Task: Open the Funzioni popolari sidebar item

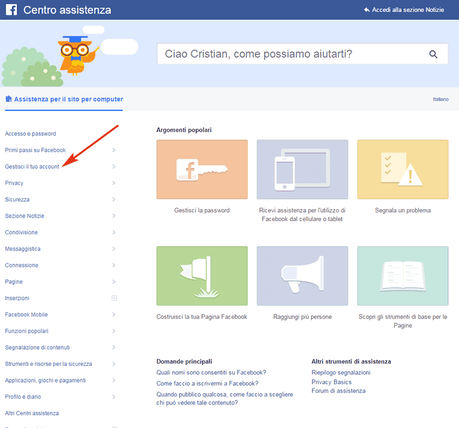Action: click(27, 331)
